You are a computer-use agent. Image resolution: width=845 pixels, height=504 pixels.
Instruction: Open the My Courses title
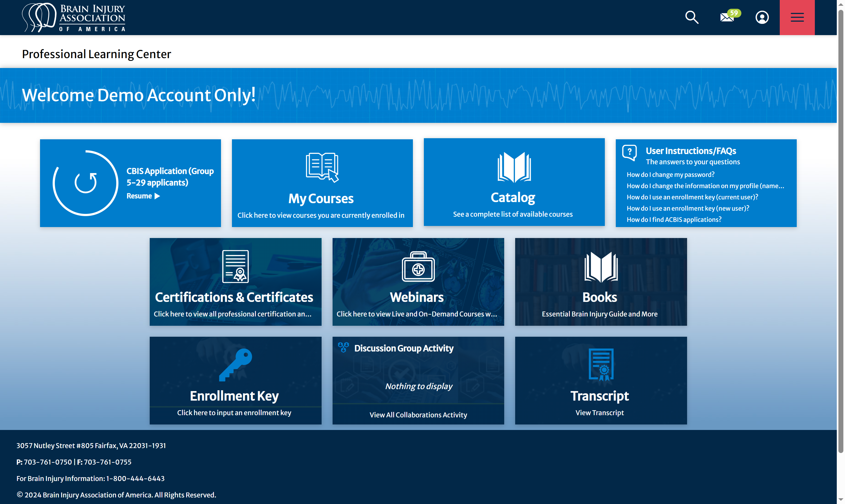point(321,199)
